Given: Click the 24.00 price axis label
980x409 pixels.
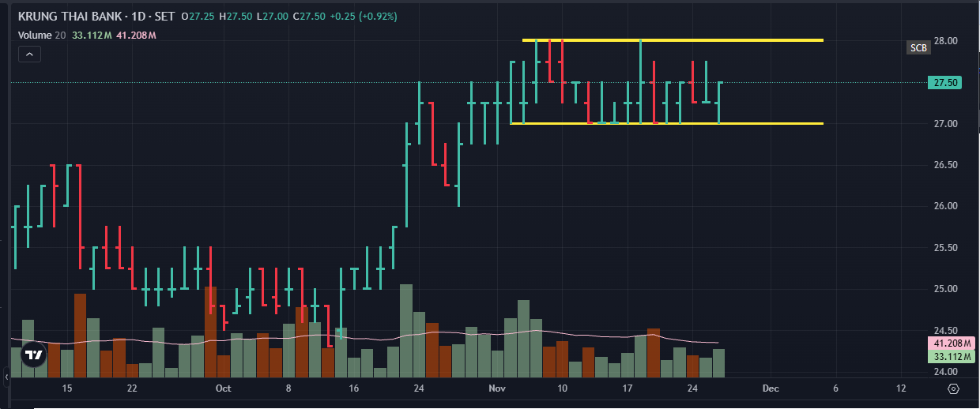Looking at the screenshot, I should [946, 372].
